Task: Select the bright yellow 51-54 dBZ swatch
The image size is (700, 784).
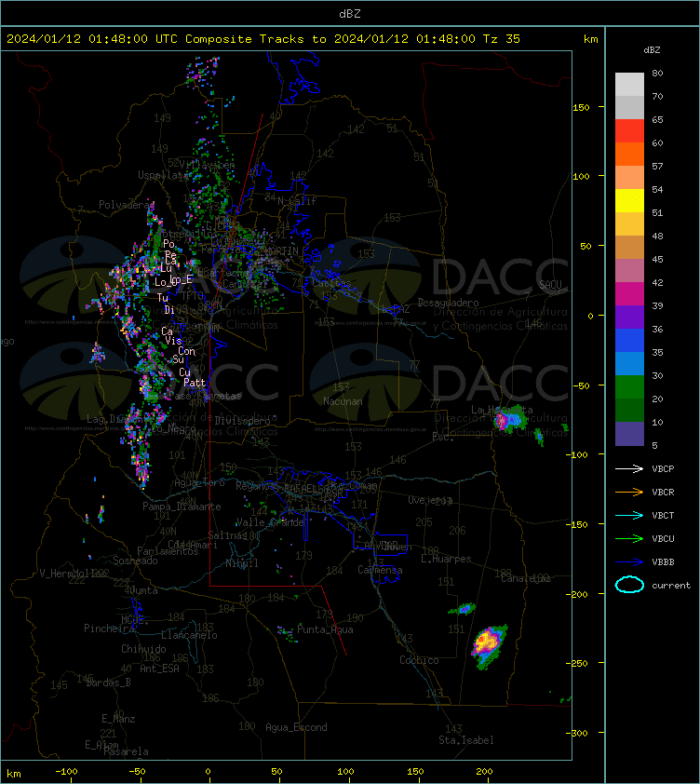Action: pos(629,201)
